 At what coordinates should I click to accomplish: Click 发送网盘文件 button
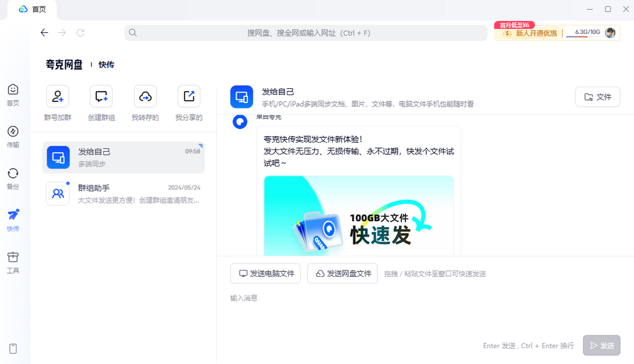click(342, 274)
